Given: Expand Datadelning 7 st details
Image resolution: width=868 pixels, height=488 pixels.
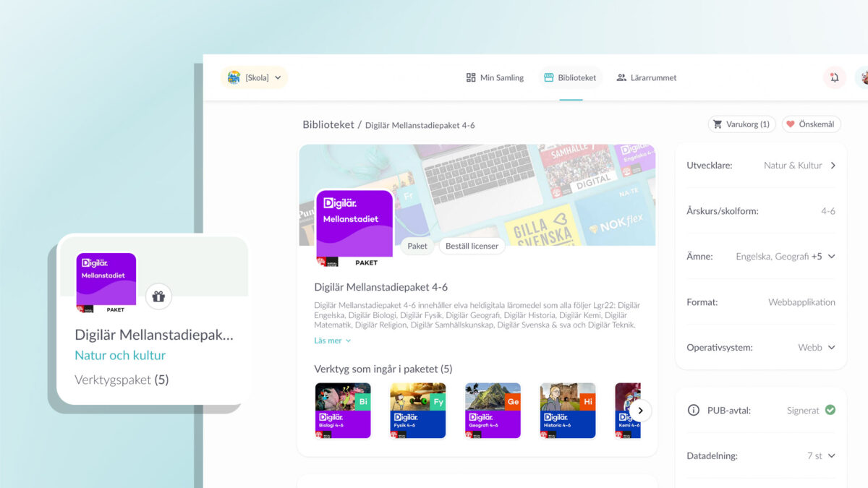Looking at the screenshot, I should tap(831, 455).
